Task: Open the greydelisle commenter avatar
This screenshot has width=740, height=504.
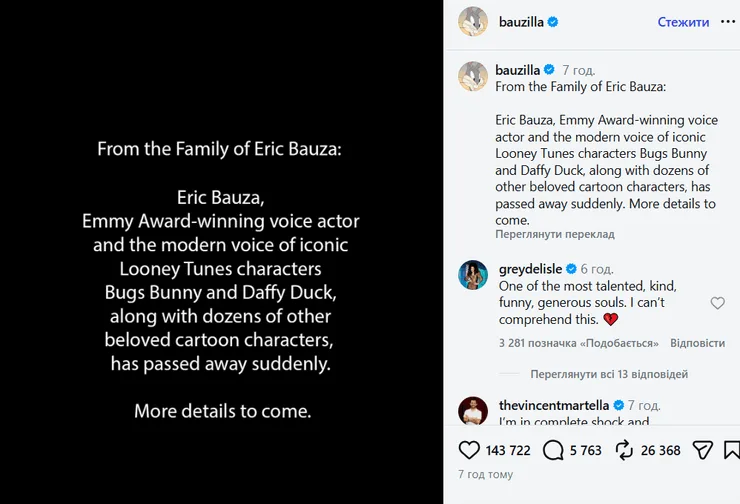Action: point(473,275)
